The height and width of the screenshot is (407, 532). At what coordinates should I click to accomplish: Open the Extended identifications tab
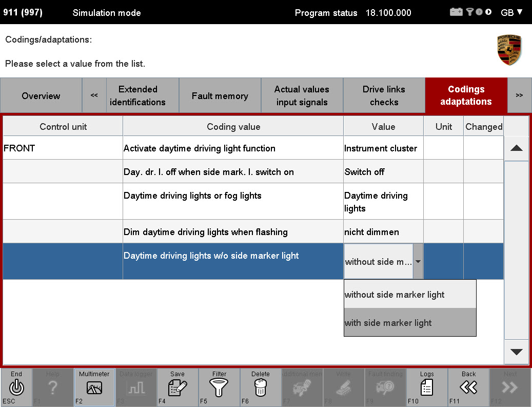(x=143, y=95)
